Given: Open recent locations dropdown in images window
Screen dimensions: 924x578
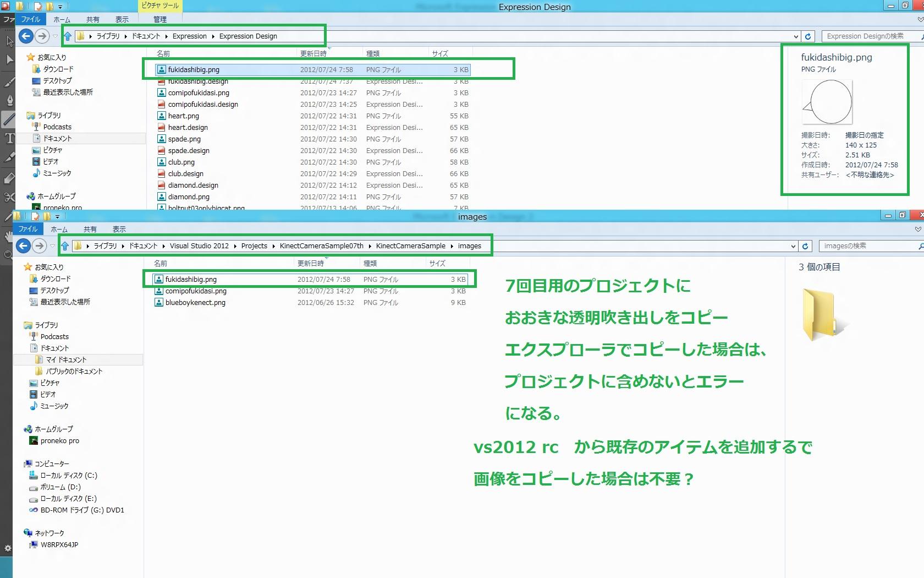Looking at the screenshot, I should [52, 246].
